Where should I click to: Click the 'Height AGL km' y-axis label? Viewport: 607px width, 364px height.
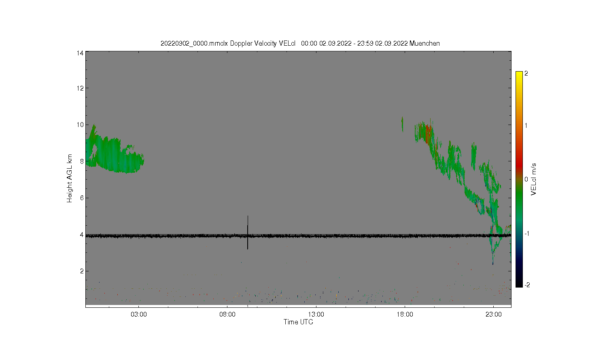pos(70,178)
